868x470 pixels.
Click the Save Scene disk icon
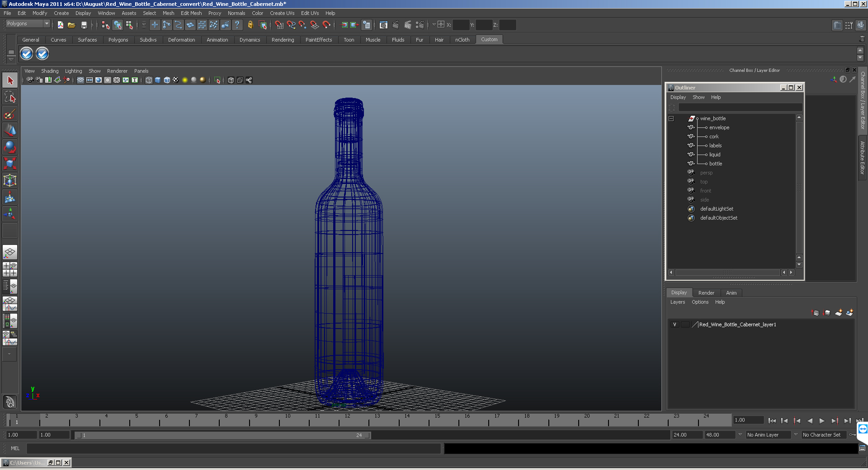(84, 25)
